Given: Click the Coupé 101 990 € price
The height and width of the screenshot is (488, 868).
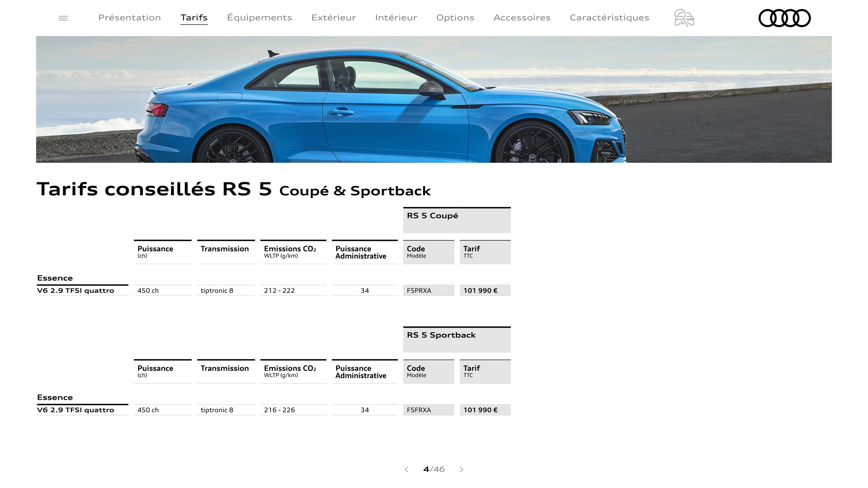Looking at the screenshot, I should point(485,290).
